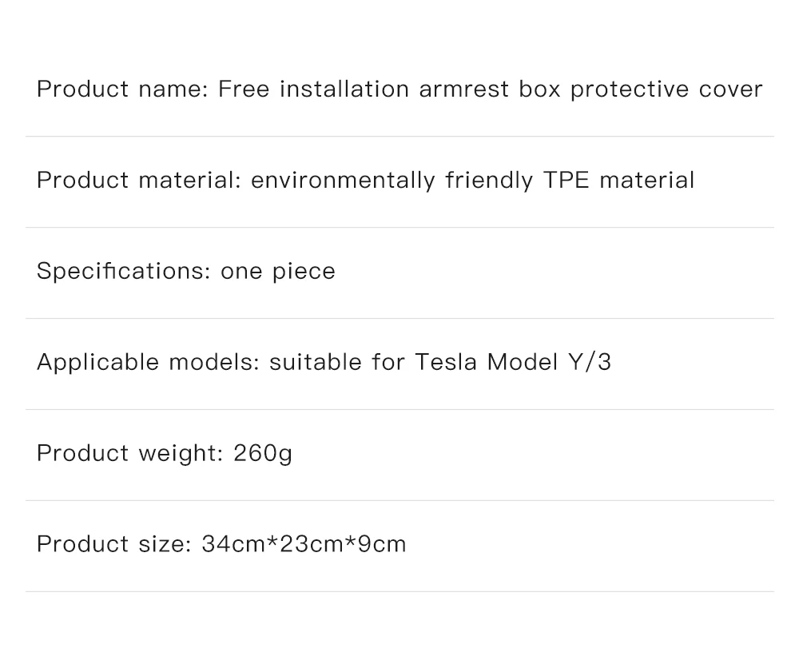Select the word "environmentally"

(343, 180)
